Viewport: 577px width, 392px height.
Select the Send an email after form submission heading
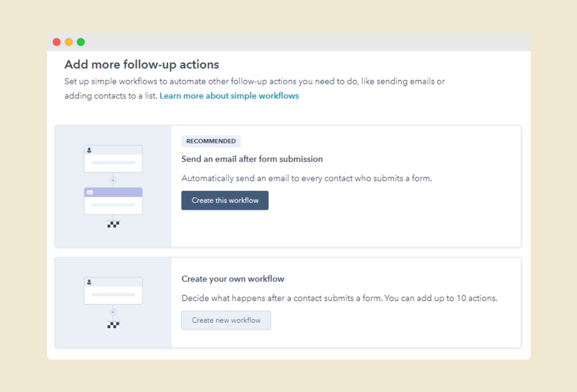[252, 159]
